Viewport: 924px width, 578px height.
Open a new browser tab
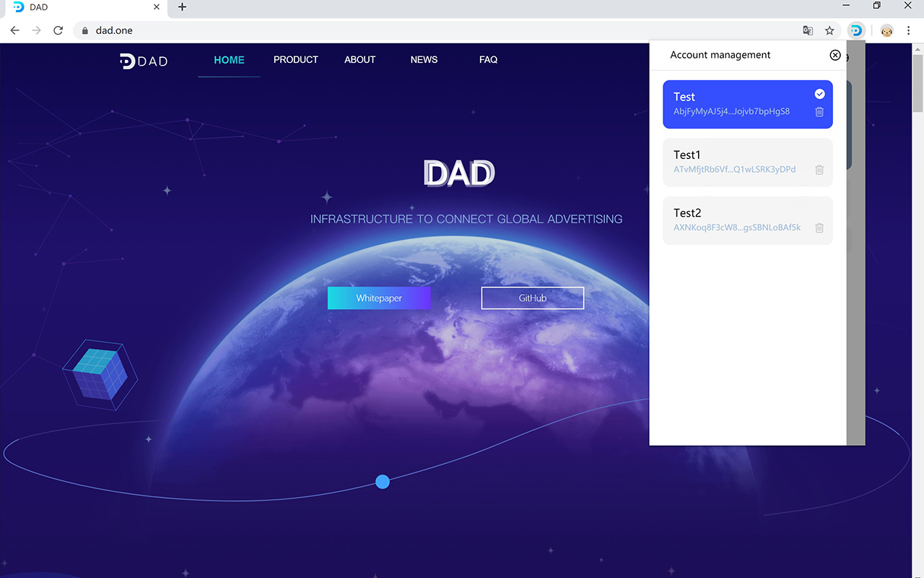pos(182,7)
